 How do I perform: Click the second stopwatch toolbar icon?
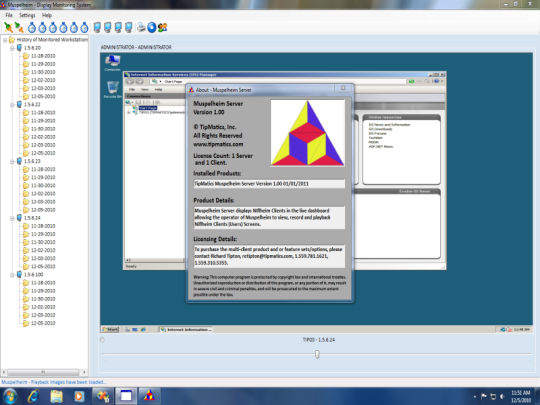(42, 27)
